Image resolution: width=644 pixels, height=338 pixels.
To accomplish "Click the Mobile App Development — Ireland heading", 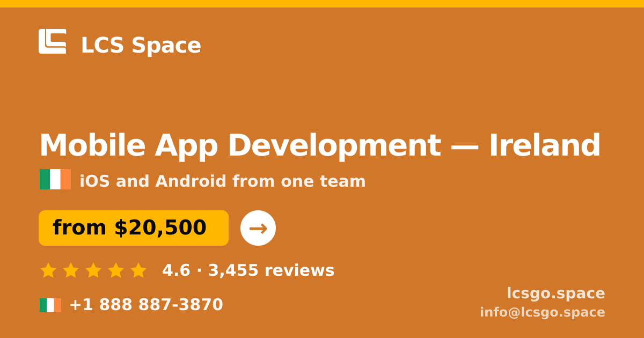I will pos(320,145).
